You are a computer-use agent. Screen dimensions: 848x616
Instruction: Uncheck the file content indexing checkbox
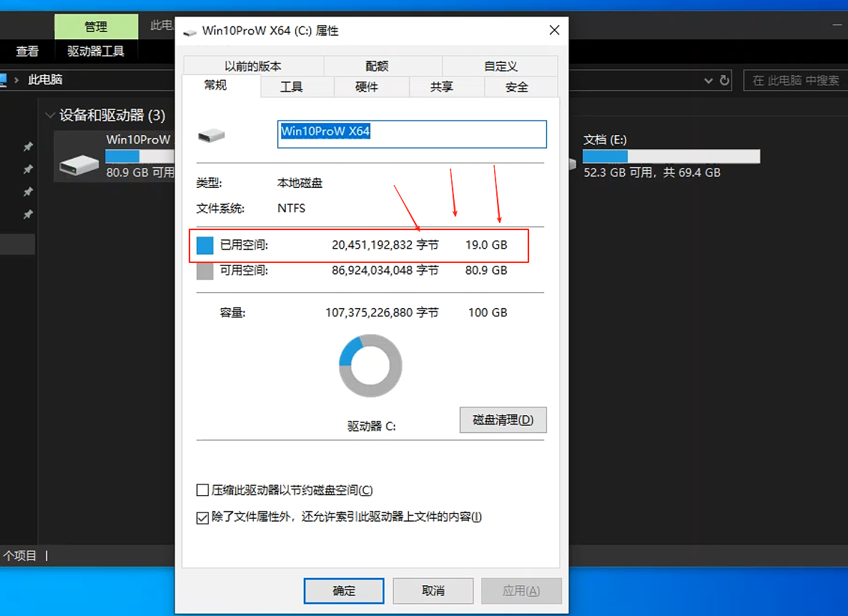pyautogui.click(x=202, y=517)
